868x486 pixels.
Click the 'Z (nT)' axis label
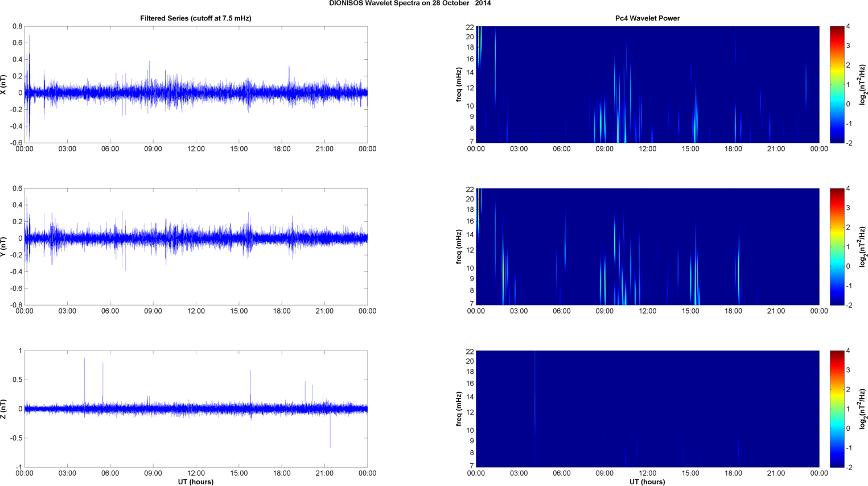coord(3,409)
